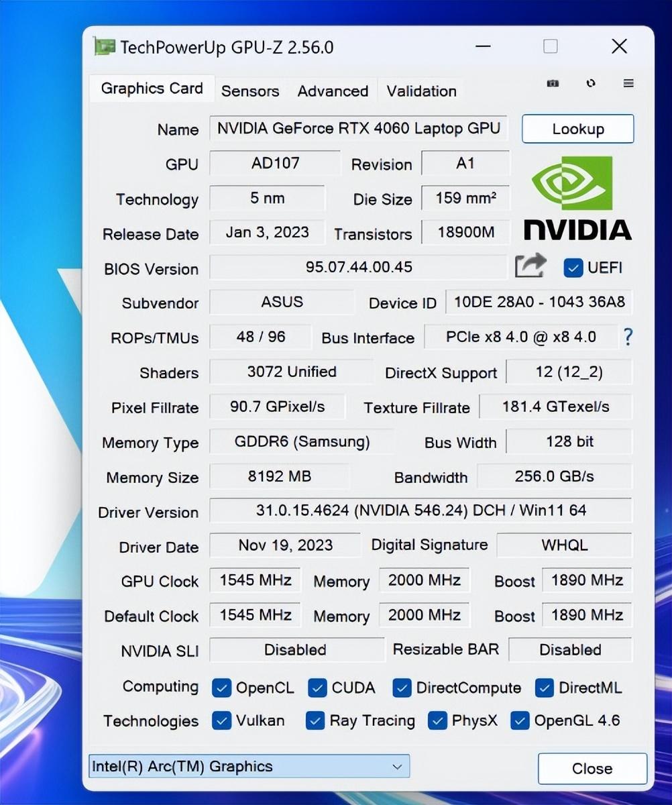This screenshot has height=805, width=672.
Task: Click the GPU Clock value 1545 MHz
Action: (256, 580)
